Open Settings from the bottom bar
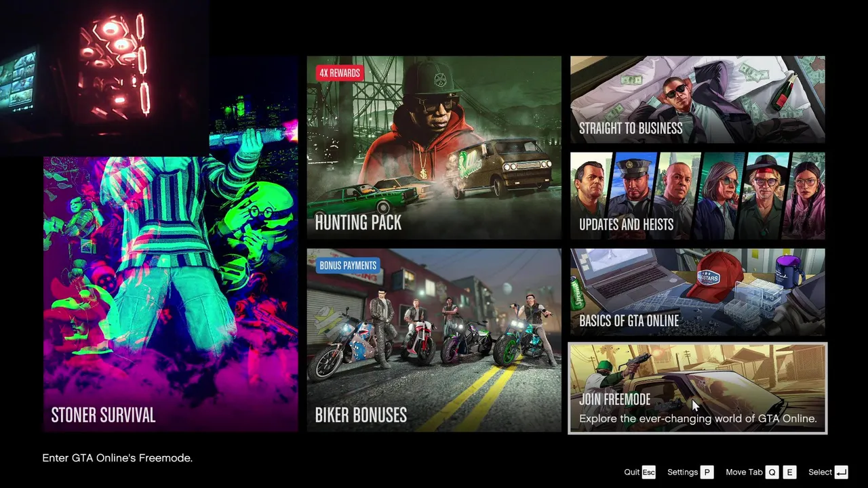 682,472
